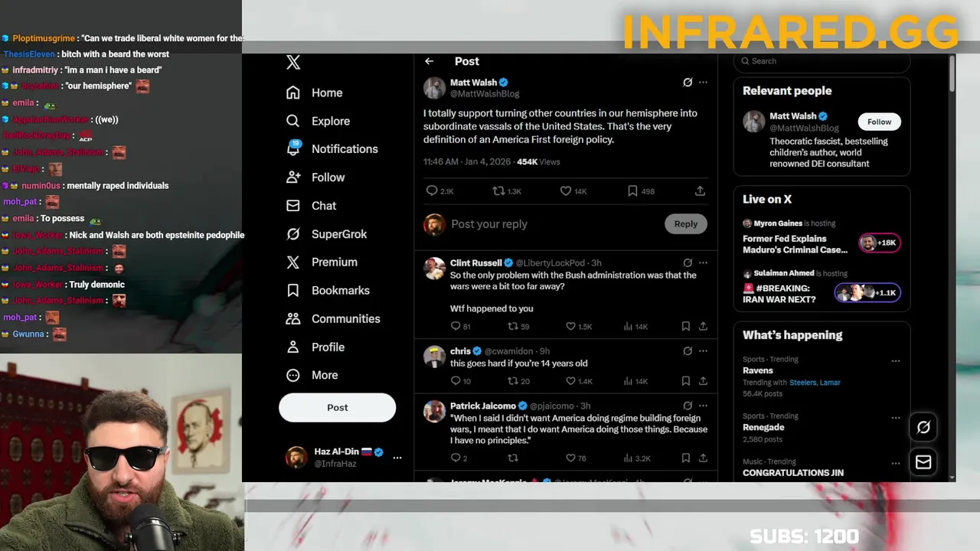980x551 pixels.
Task: Open more options on chris reply
Action: pyautogui.click(x=703, y=350)
